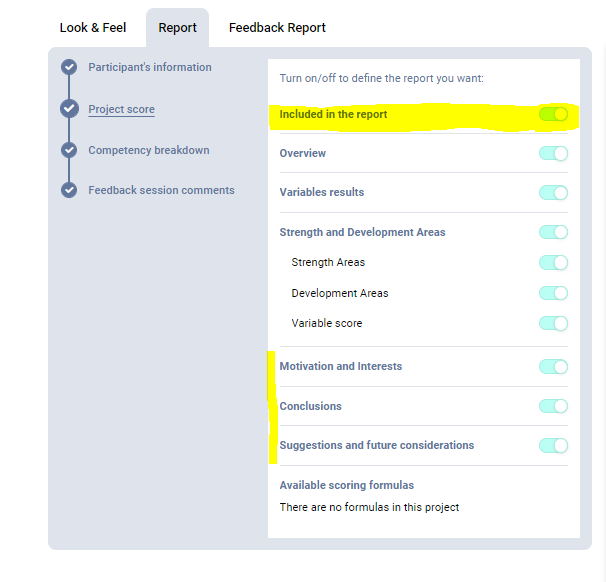This screenshot has height=582, width=606.
Task: Click Project score step checkmark icon
Action: click(69, 109)
